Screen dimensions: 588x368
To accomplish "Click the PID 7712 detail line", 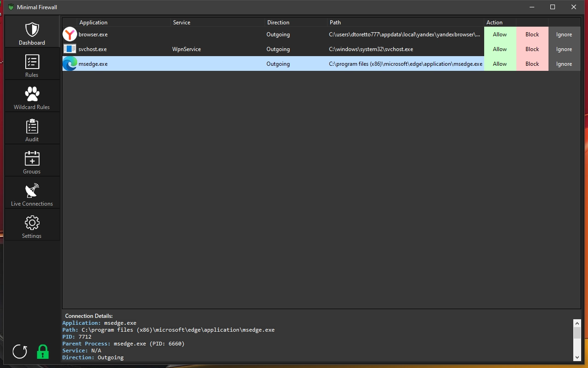I will [77, 337].
